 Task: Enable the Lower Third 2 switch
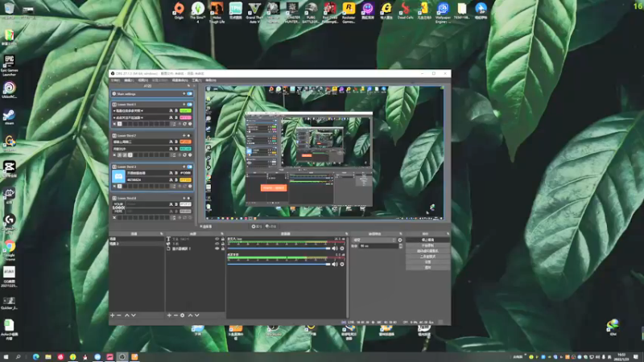point(189,136)
